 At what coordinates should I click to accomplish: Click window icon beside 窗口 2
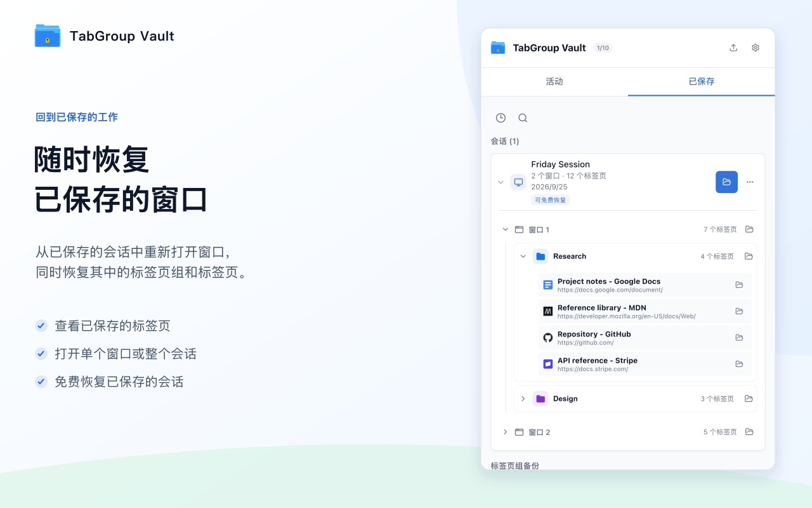coord(519,432)
